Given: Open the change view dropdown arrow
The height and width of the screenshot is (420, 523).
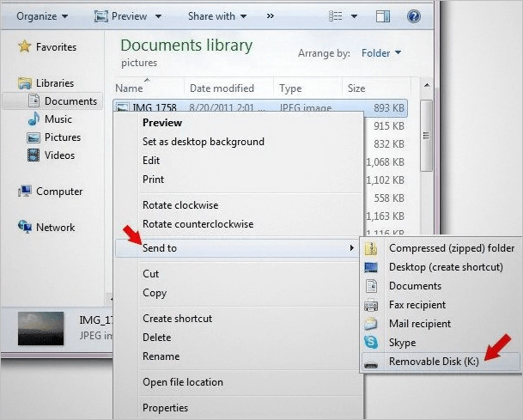Looking at the screenshot, I should point(352,16).
